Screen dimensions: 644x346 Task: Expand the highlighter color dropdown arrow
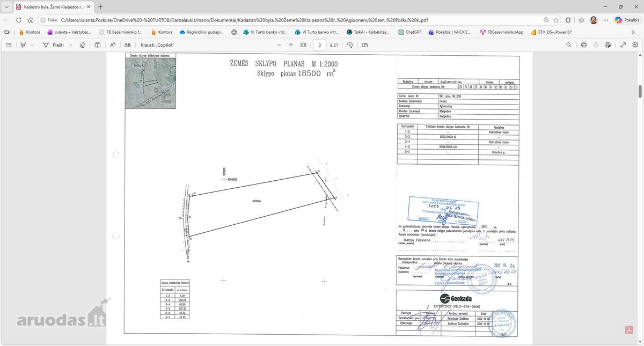pyautogui.click(x=32, y=45)
